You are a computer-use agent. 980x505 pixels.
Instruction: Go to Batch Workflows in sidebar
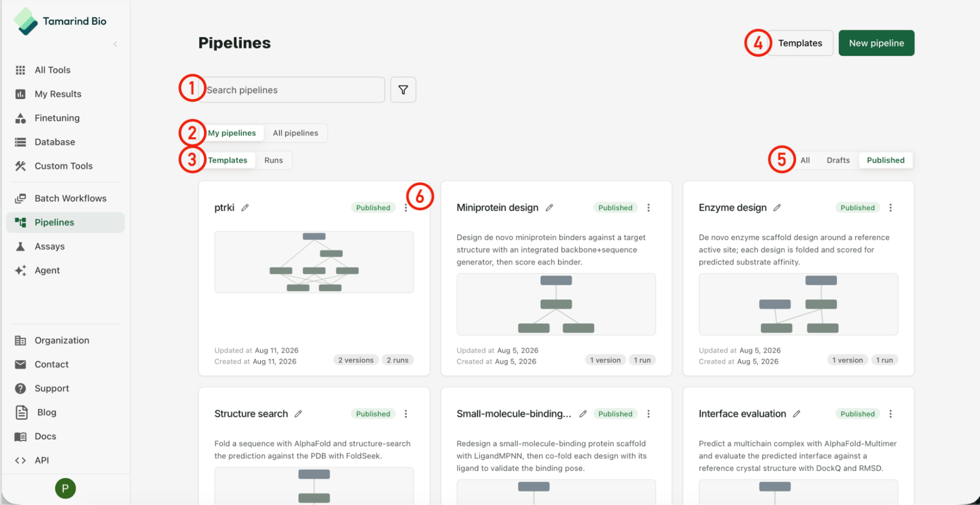(x=66, y=198)
